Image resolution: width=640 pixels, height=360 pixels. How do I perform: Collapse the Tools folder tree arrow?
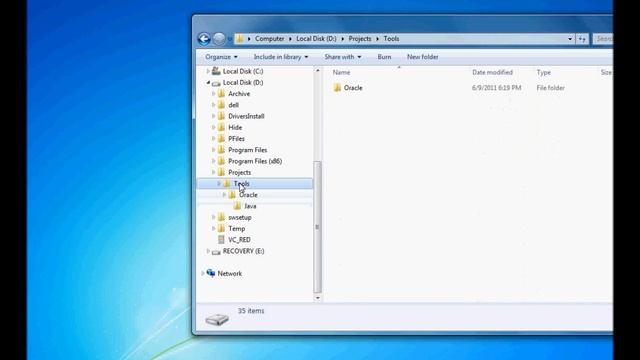tap(219, 183)
